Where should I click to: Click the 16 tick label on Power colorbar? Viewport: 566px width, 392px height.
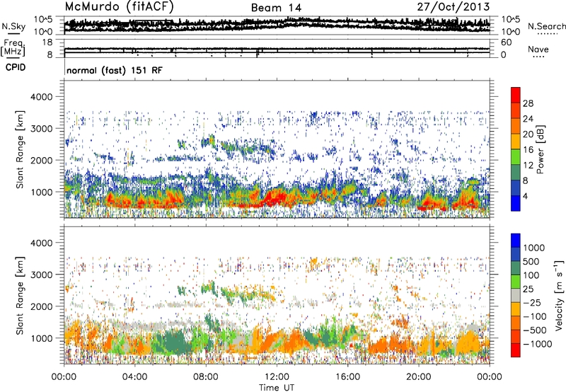[528, 150]
